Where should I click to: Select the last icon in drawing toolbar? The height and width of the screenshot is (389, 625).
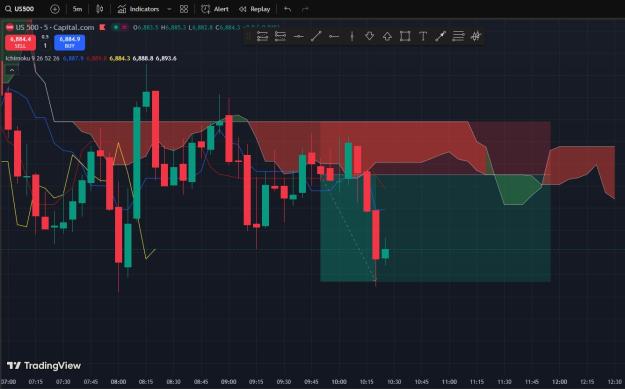point(476,36)
